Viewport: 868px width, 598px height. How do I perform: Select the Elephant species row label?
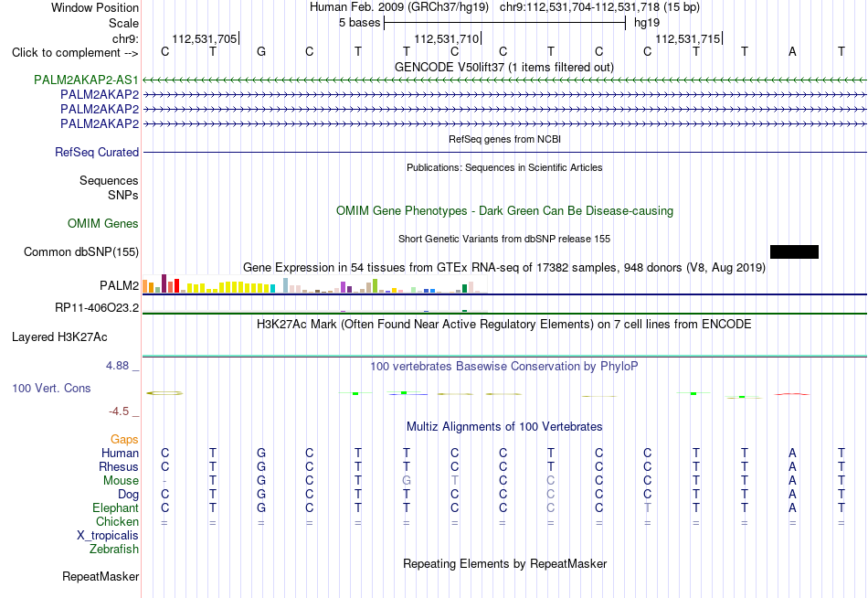point(115,507)
